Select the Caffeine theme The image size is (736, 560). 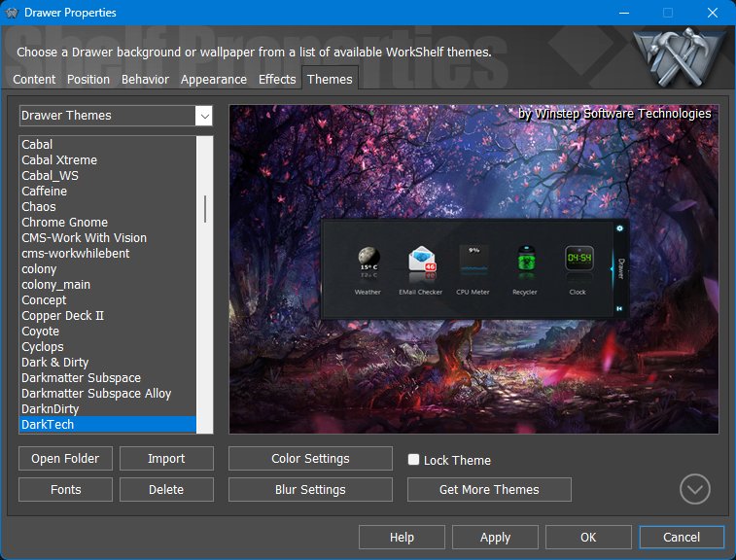tap(108, 191)
